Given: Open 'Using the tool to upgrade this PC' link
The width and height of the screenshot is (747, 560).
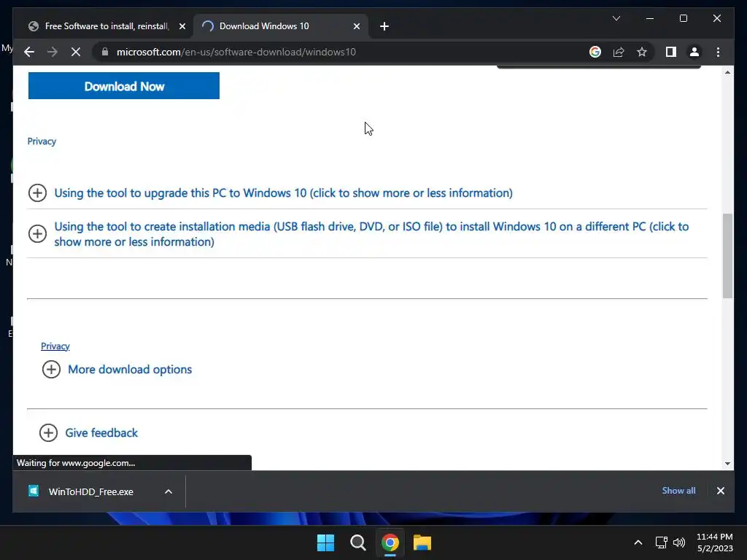Looking at the screenshot, I should pos(284,192).
